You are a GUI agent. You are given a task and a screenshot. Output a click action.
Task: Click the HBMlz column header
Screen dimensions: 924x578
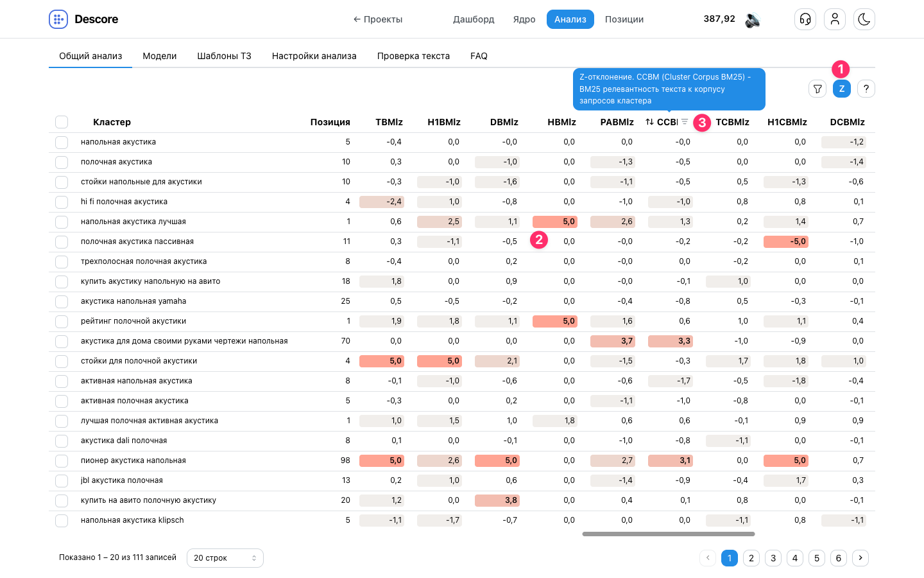pos(561,122)
